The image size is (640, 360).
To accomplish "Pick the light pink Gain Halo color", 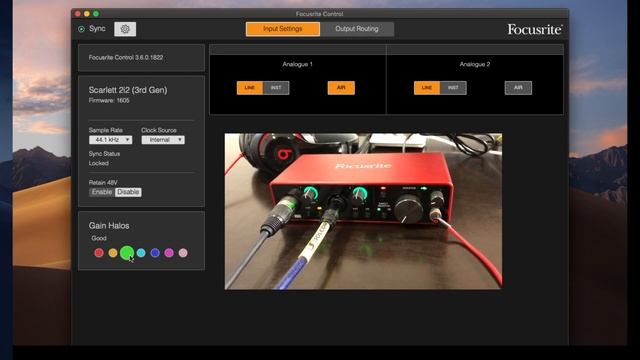I will (x=183, y=253).
